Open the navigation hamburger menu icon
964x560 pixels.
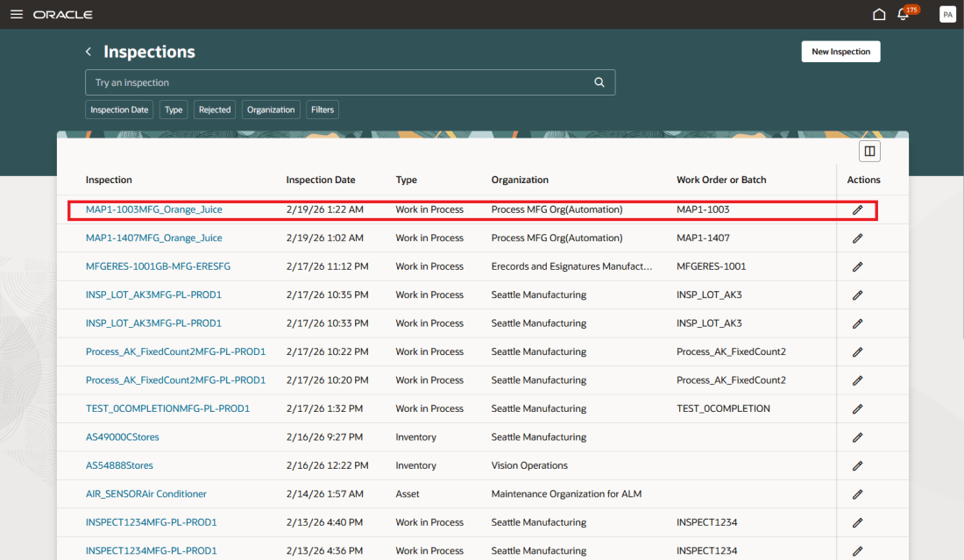pyautogui.click(x=16, y=14)
